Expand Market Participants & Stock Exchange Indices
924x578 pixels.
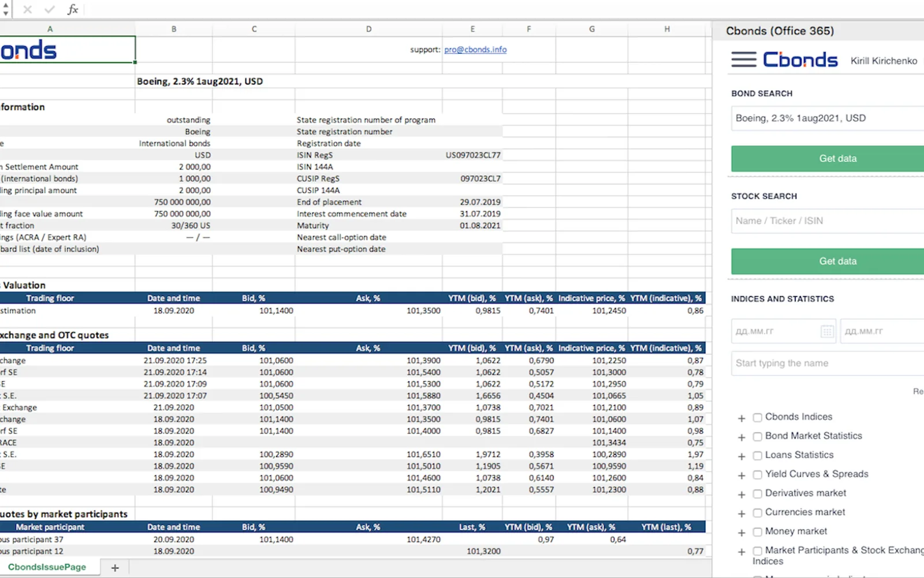click(742, 551)
